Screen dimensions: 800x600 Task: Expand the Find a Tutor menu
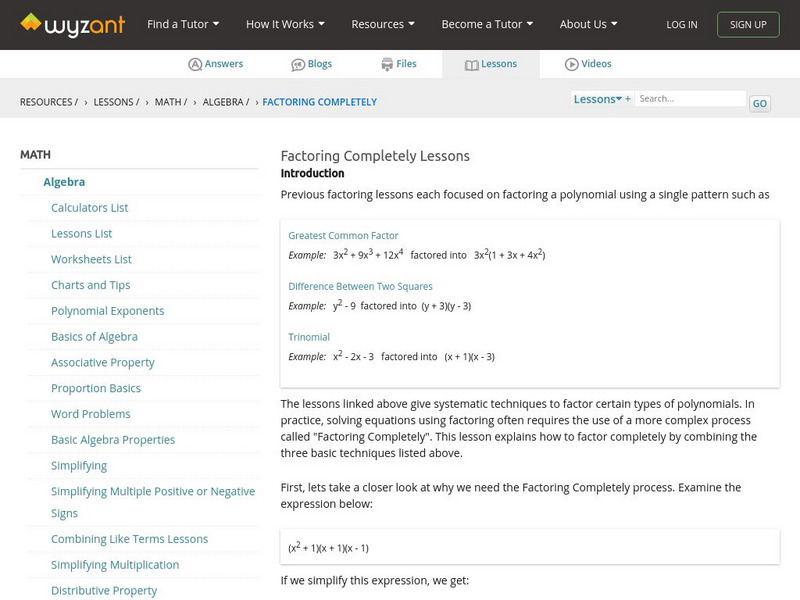point(183,24)
